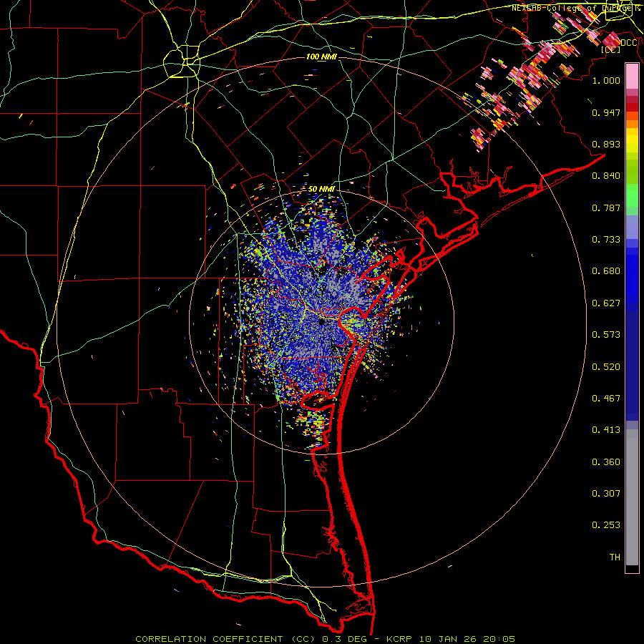Viewport: 644px width, 644px height.
Task: Click the 0.573 scale value
Action: pyautogui.click(x=606, y=335)
